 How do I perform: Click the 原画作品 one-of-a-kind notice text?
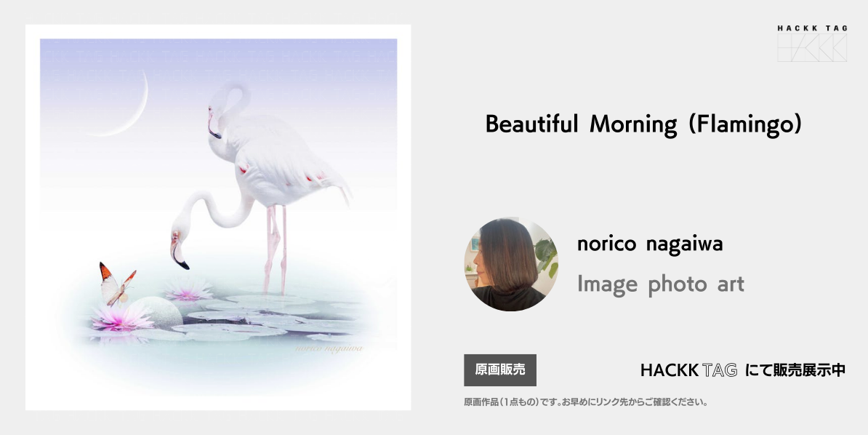point(586,402)
